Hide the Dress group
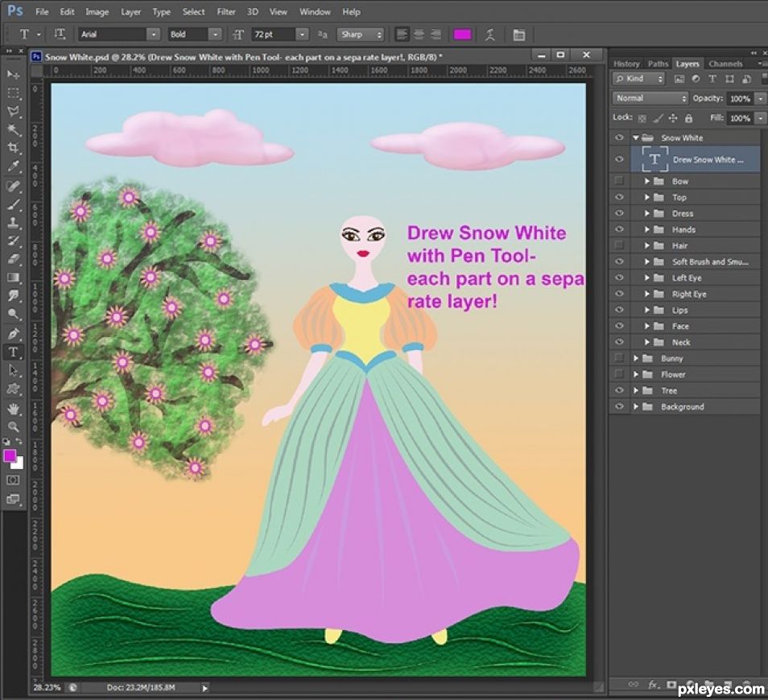Image resolution: width=768 pixels, height=700 pixels. (x=619, y=213)
